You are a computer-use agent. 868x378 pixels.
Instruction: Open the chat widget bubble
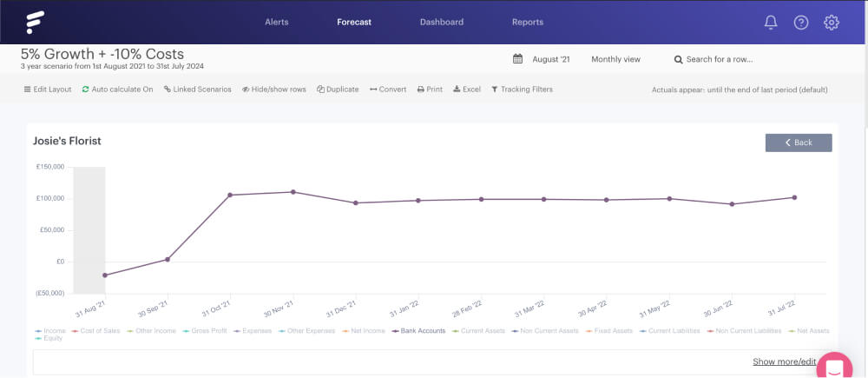click(x=834, y=367)
